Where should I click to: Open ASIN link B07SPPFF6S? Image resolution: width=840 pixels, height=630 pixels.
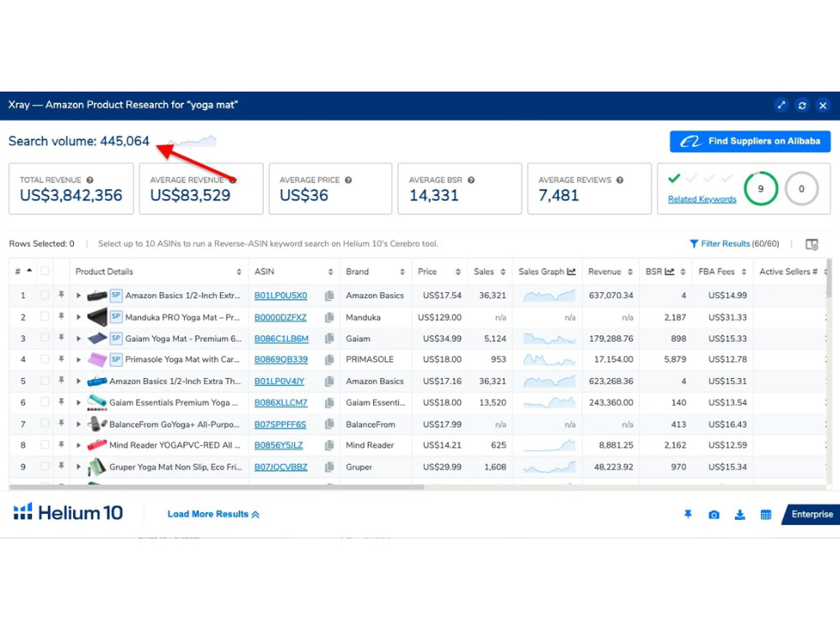point(281,424)
